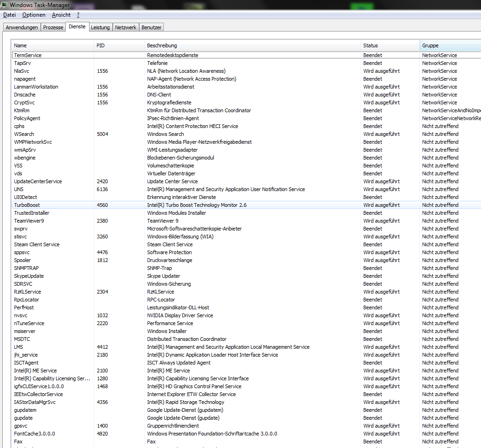
Task: Select the wmiApSrv service
Action: (246, 150)
